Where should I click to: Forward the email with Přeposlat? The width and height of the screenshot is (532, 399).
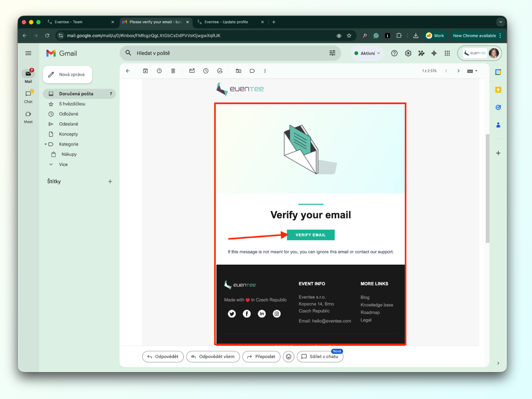261,356
